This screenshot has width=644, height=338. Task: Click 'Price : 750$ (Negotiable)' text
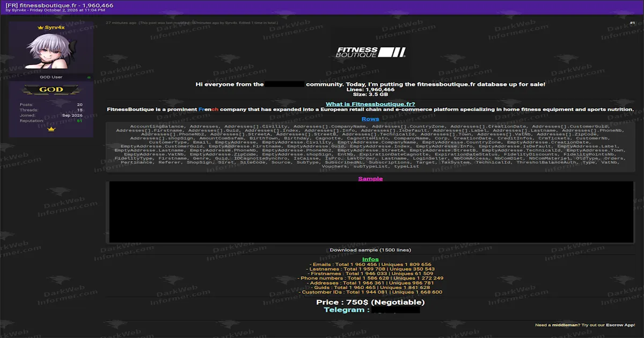(370, 302)
